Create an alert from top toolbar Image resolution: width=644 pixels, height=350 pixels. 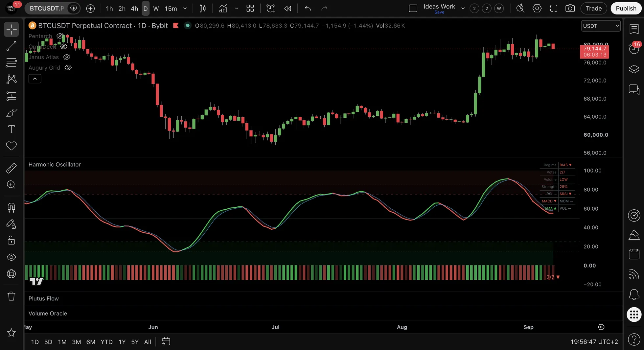click(x=270, y=9)
